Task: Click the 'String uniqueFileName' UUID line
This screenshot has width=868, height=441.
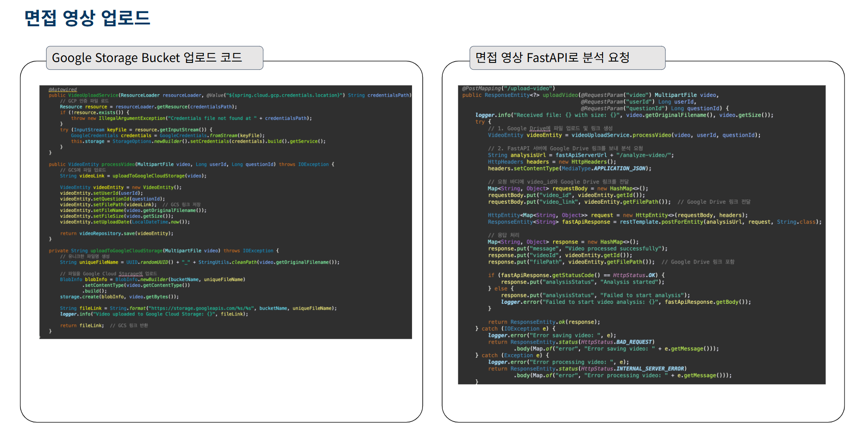Action: point(199,262)
